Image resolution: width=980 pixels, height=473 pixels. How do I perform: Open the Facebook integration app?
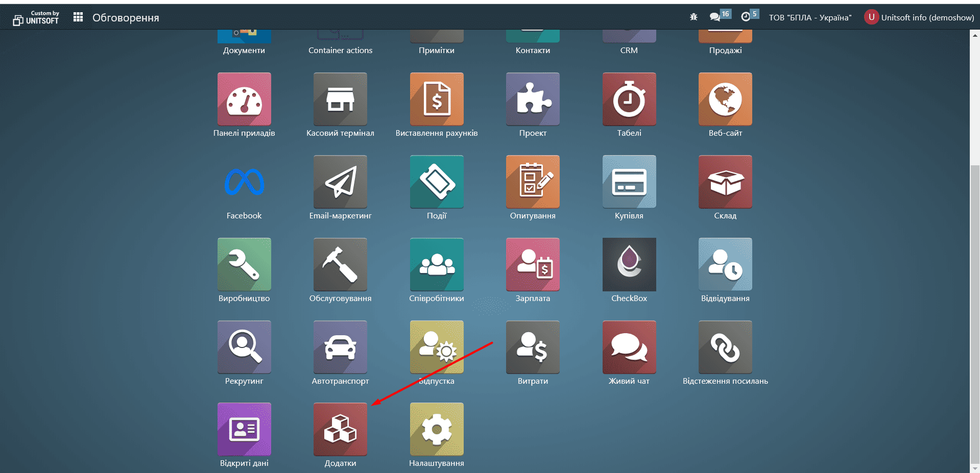pos(244,182)
